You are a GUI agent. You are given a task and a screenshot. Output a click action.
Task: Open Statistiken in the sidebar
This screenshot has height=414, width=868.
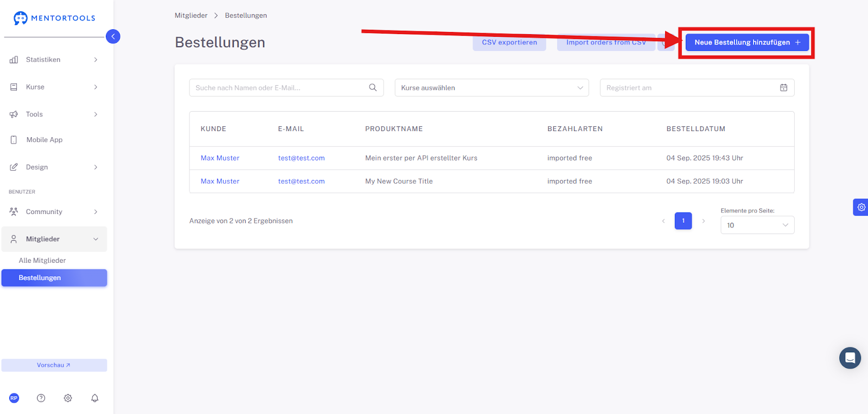pyautogui.click(x=54, y=60)
